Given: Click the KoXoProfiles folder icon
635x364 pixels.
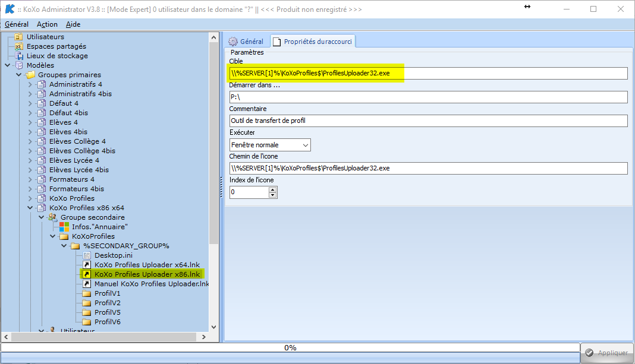Looking at the screenshot, I should pos(64,236).
